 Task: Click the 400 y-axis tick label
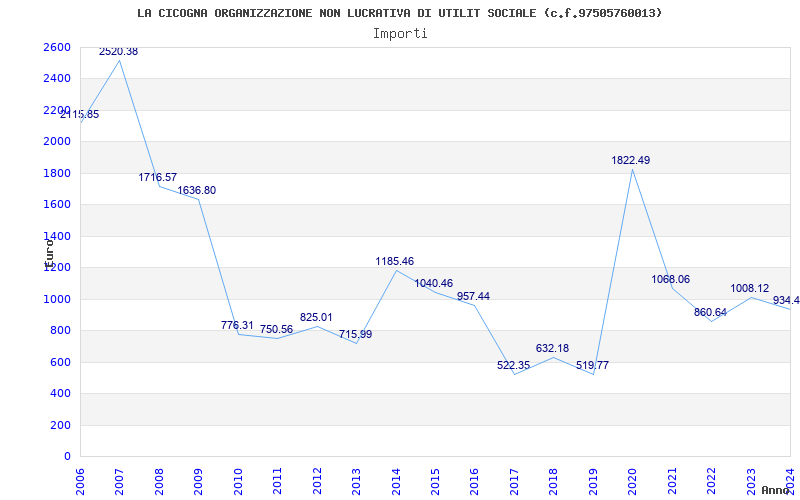(61, 394)
